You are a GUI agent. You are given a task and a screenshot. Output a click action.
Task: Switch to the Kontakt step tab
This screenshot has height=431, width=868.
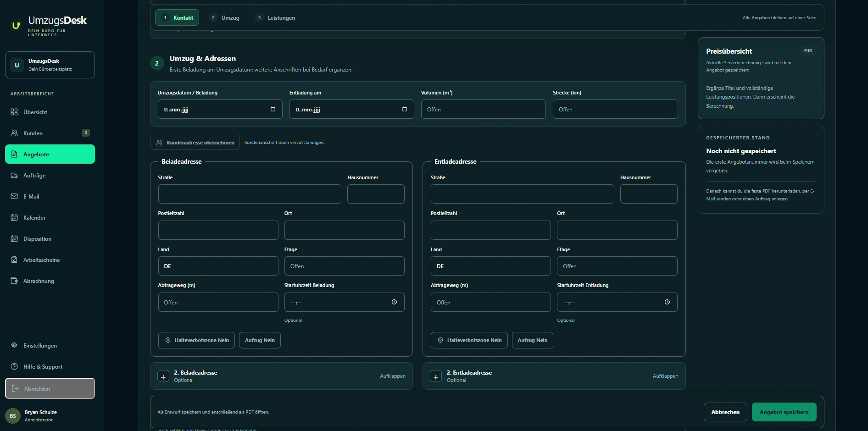tap(177, 17)
